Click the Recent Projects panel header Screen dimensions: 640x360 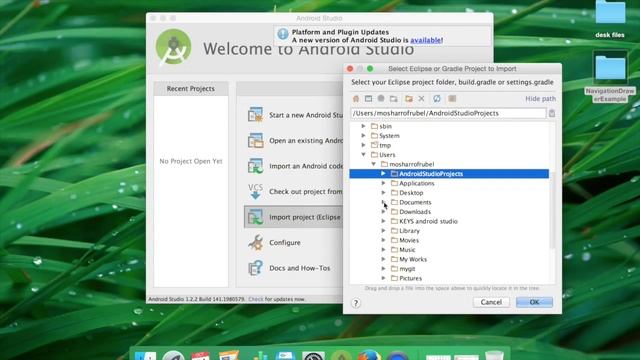point(191,89)
